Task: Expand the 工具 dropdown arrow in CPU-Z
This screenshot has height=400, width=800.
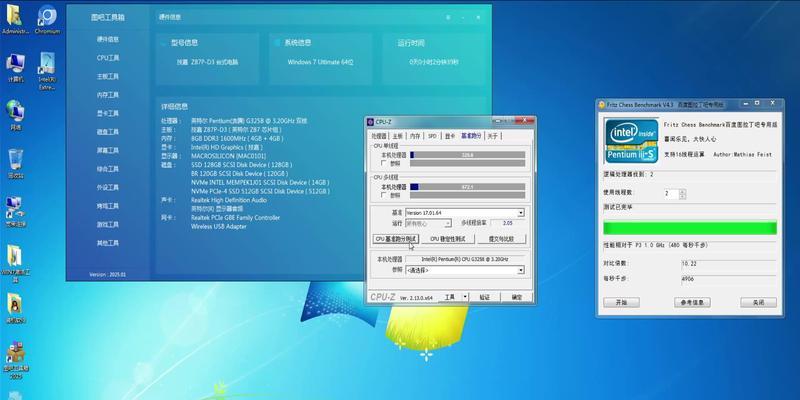Action: tap(465, 296)
